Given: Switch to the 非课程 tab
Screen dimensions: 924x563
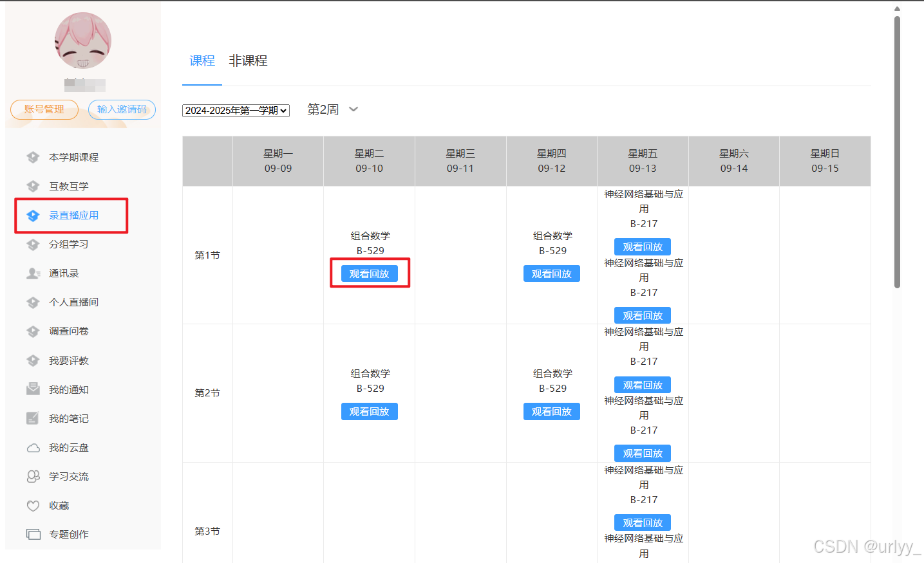Looking at the screenshot, I should 248,60.
